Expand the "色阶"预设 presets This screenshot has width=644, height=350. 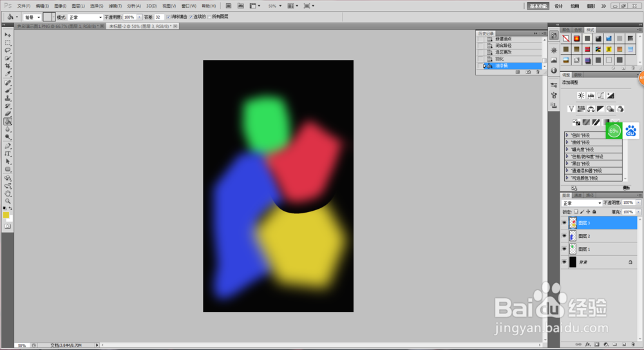pyautogui.click(x=567, y=135)
